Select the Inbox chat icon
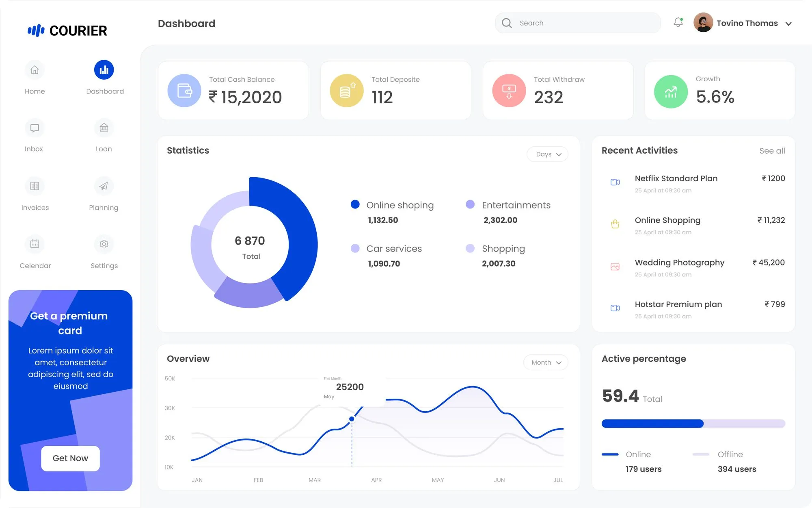Image resolution: width=812 pixels, height=508 pixels. click(35, 128)
